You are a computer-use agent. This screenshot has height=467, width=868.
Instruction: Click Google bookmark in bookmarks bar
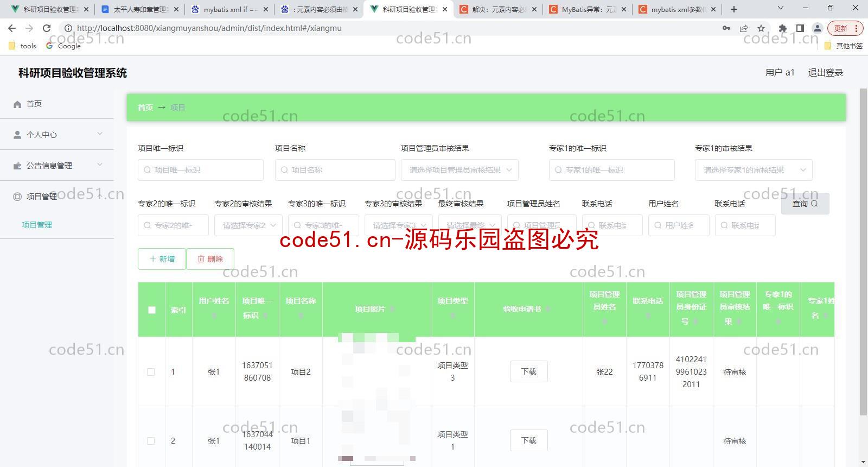point(63,46)
